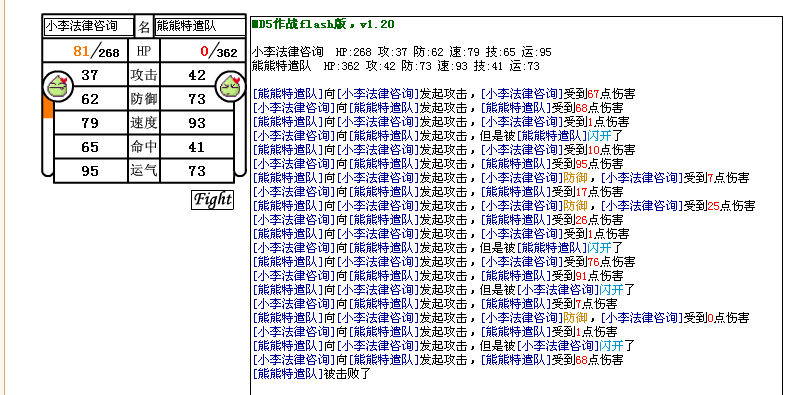Image resolution: width=788 pixels, height=395 pixels.
Task: Click the 名 label between name fields
Action: click(x=144, y=26)
